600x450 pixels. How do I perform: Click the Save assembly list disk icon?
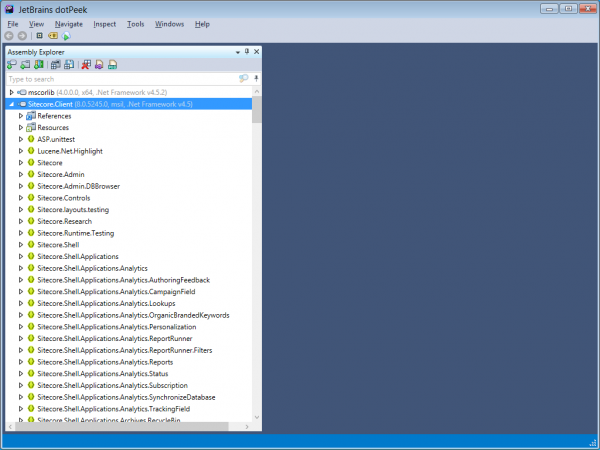pyautogui.click(x=69, y=65)
